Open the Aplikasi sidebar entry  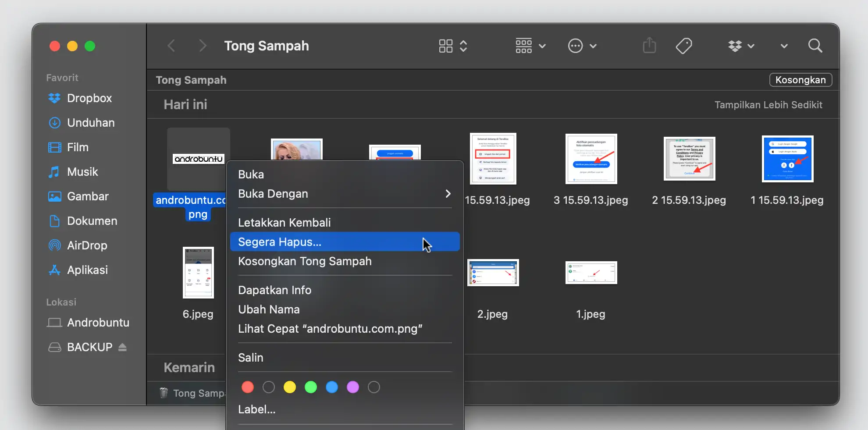point(88,270)
